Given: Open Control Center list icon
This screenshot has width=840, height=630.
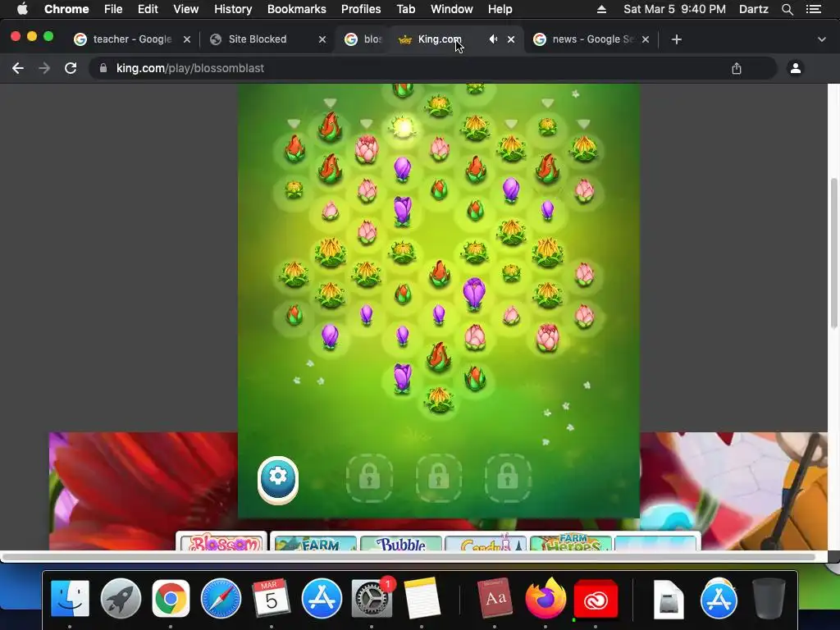Looking at the screenshot, I should [814, 9].
